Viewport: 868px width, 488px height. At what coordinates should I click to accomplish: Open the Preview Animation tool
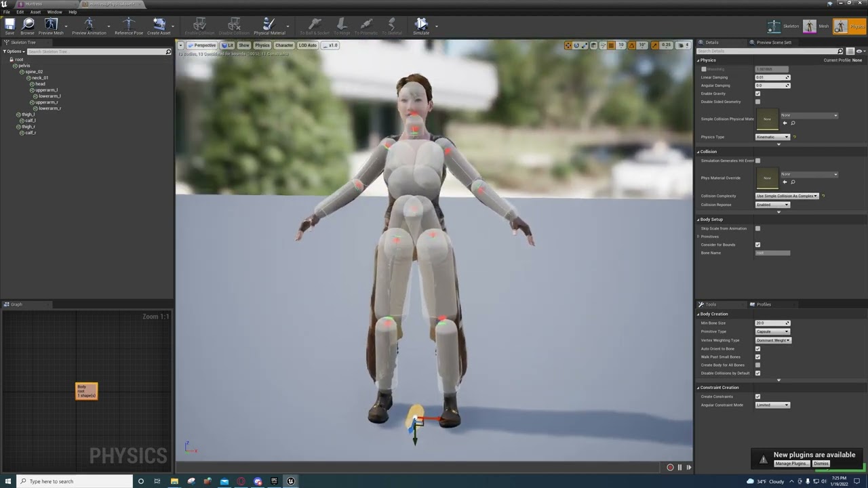(89, 26)
